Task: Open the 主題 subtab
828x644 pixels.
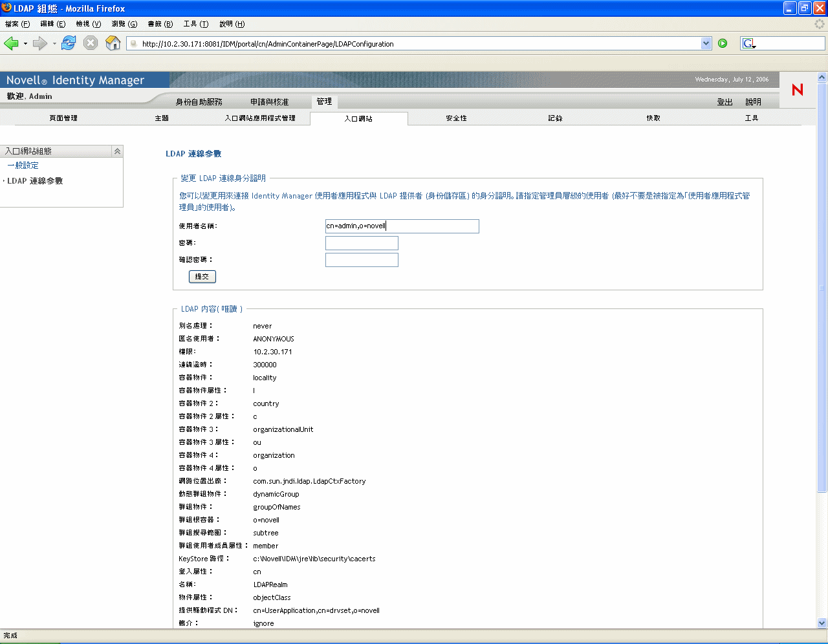Action: click(162, 118)
